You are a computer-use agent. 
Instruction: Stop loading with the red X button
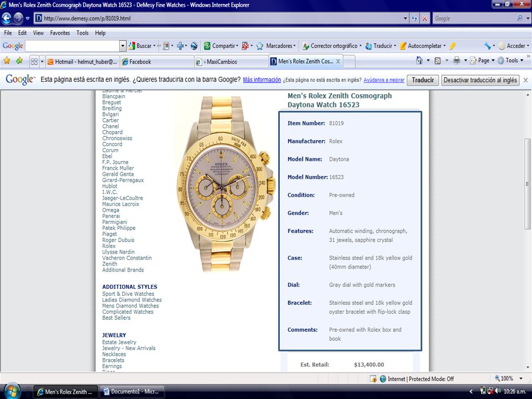click(x=424, y=18)
